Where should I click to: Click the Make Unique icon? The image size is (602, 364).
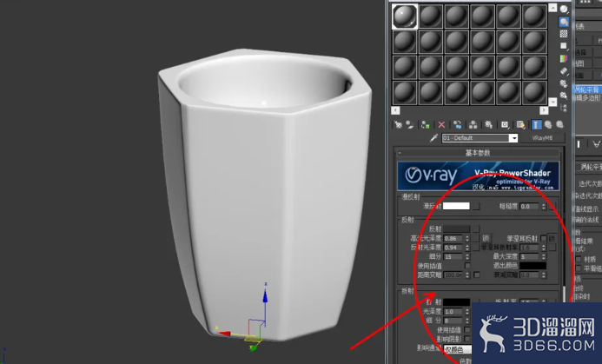pyautogui.click(x=473, y=124)
